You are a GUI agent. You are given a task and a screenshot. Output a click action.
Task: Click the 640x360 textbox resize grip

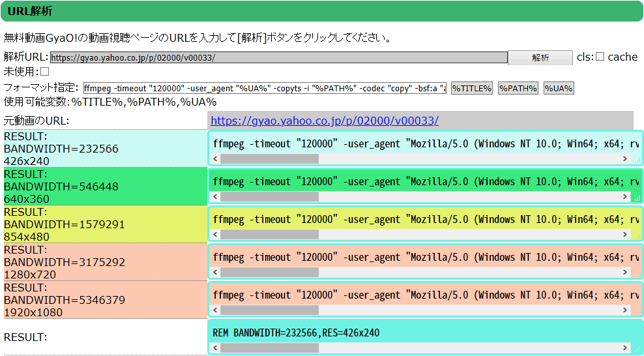[x=637, y=198]
